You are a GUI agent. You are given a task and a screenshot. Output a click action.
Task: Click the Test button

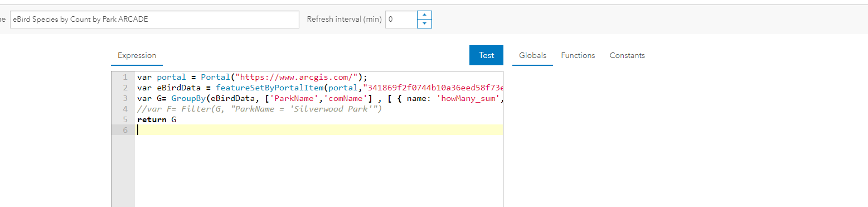pos(486,55)
